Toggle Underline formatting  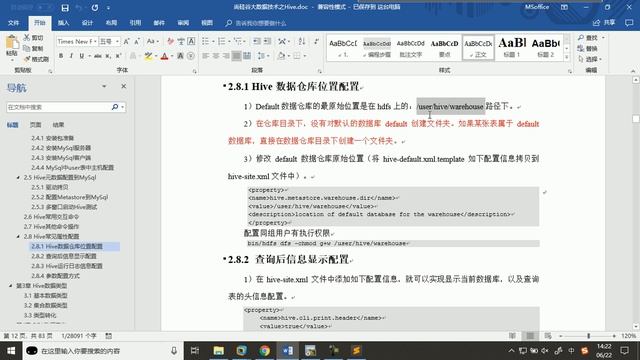click(x=81, y=56)
